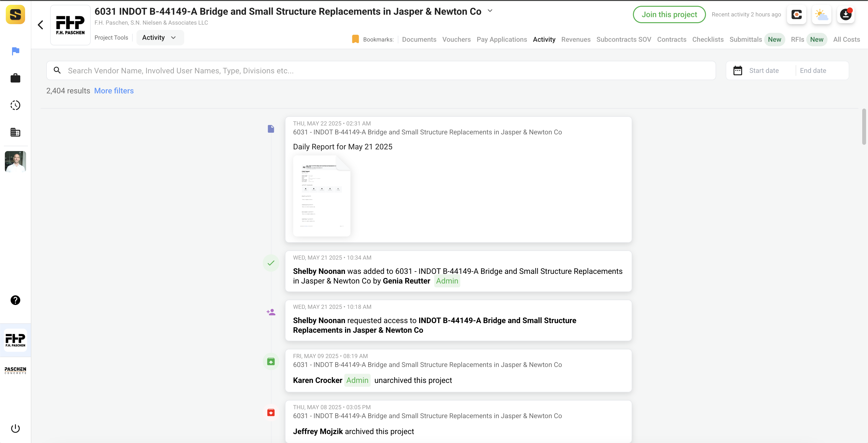
Task: Click the power logout icon
Action: coord(15,429)
